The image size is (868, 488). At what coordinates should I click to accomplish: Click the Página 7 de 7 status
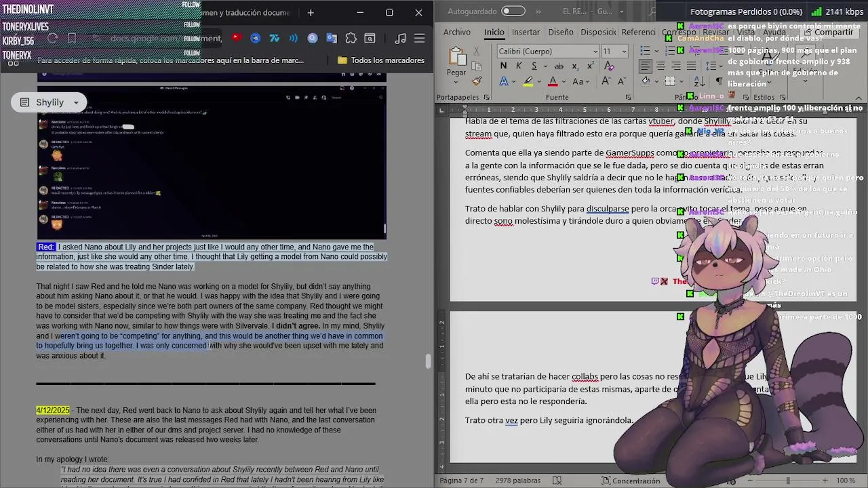pos(461,481)
